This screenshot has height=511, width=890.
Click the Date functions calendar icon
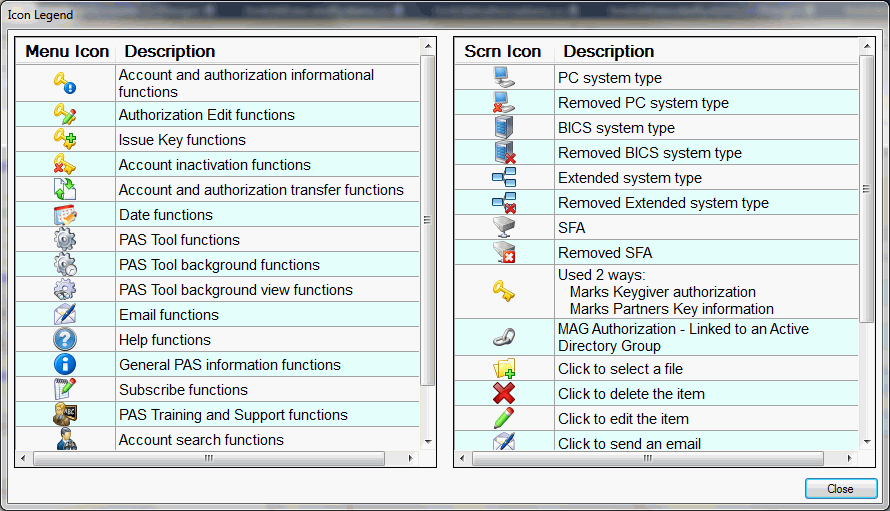pos(65,215)
